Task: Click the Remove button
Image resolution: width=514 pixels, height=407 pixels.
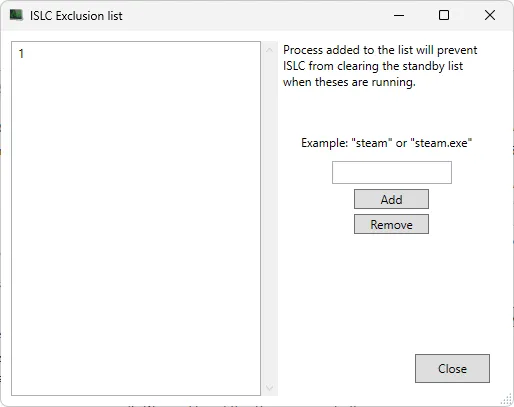Action: [x=391, y=224]
